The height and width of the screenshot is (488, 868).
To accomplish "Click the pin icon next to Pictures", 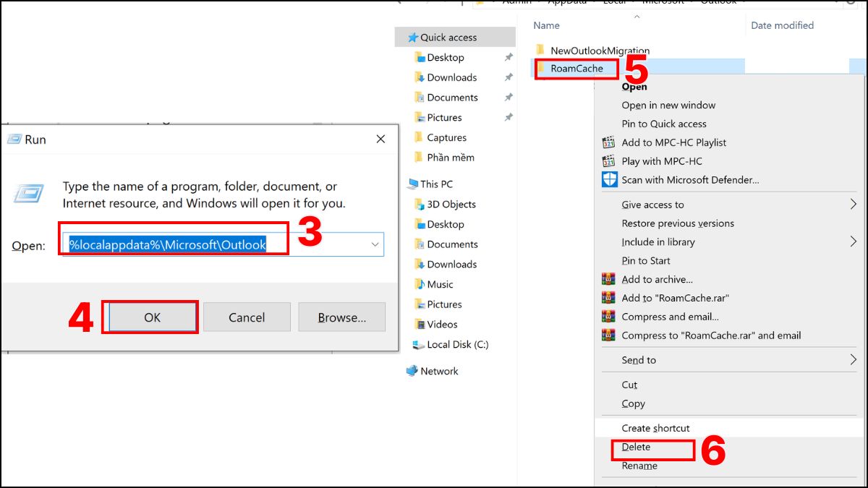I will click(x=509, y=118).
